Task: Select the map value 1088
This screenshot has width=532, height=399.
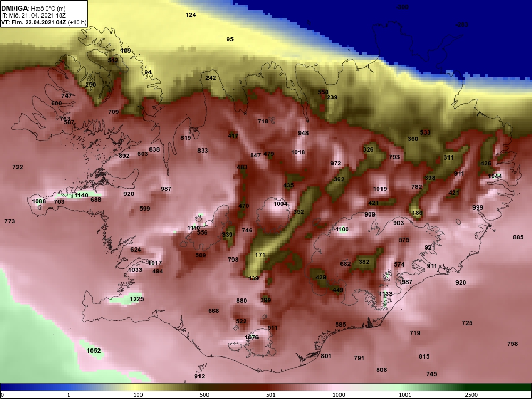Action: pos(39,201)
